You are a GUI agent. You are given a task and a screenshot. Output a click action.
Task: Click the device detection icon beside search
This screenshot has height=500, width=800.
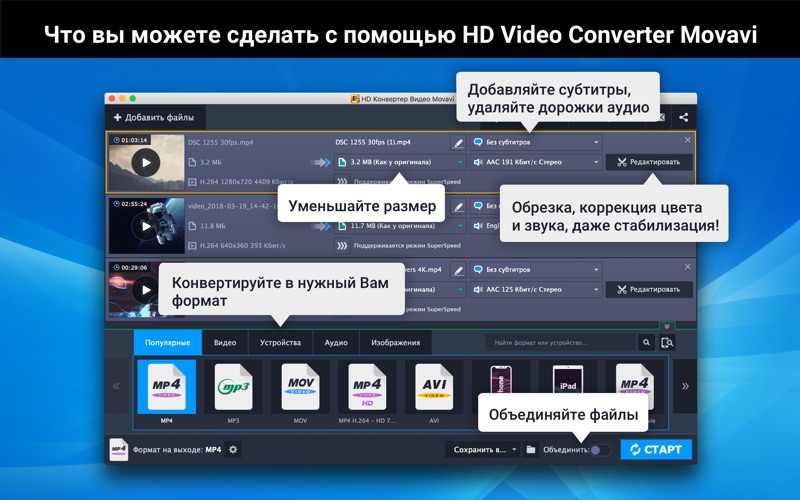point(667,343)
